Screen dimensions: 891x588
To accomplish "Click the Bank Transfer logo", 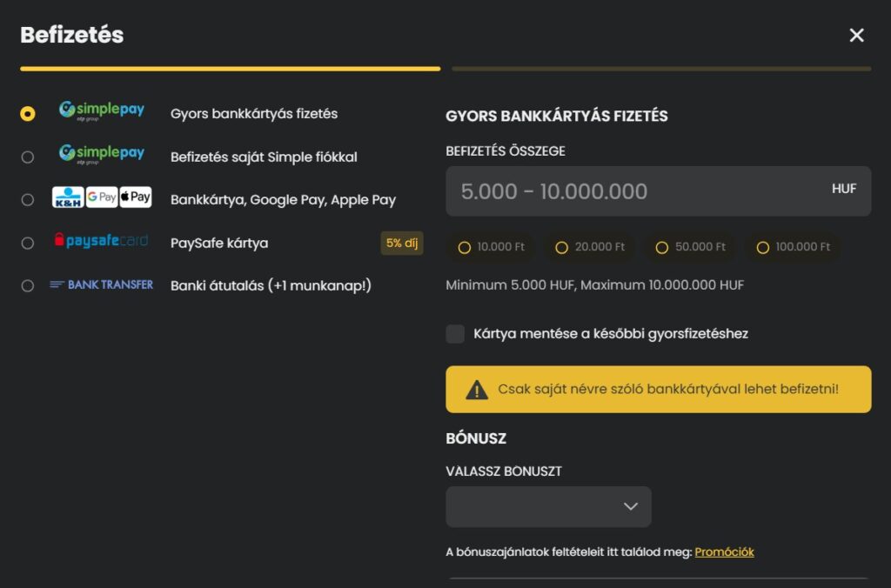I will point(101,284).
